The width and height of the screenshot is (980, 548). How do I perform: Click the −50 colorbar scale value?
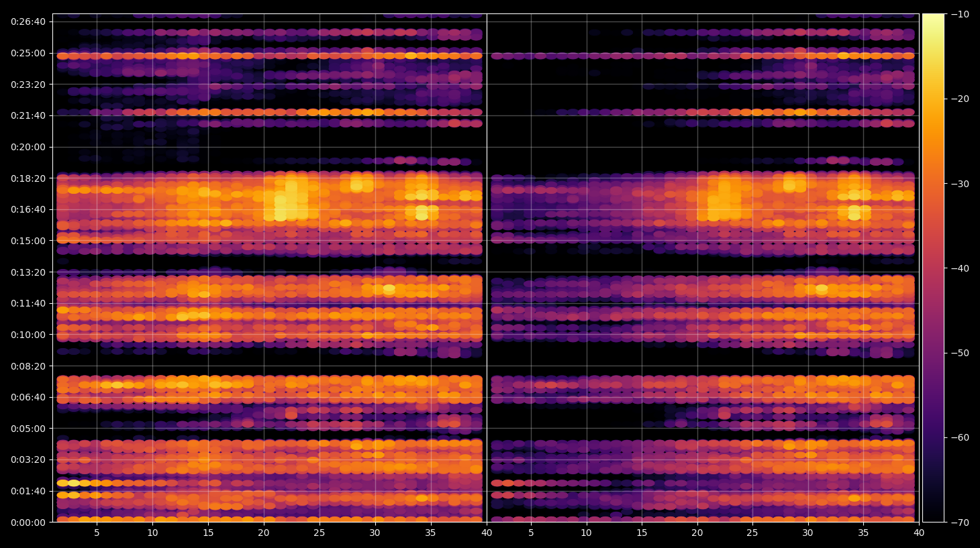[960, 353]
